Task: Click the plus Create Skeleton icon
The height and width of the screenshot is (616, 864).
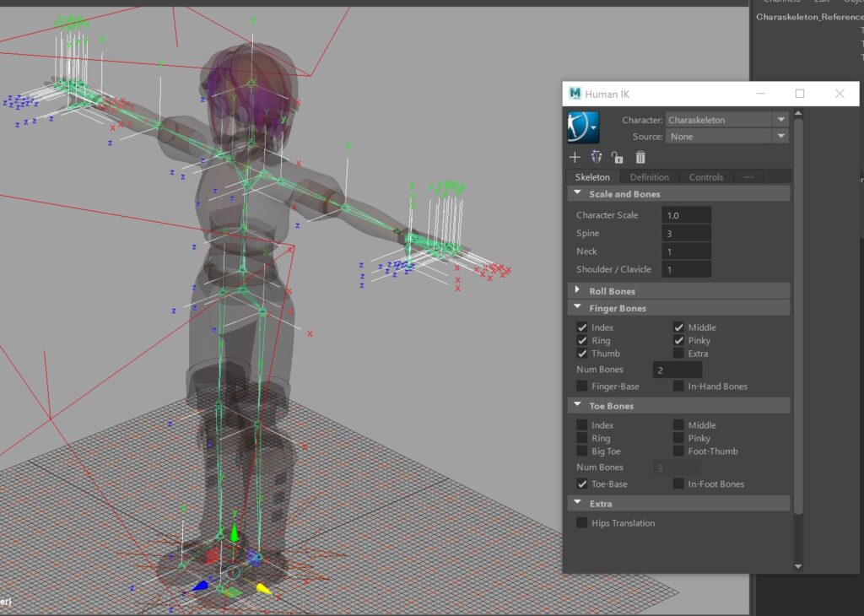Action: coord(575,158)
